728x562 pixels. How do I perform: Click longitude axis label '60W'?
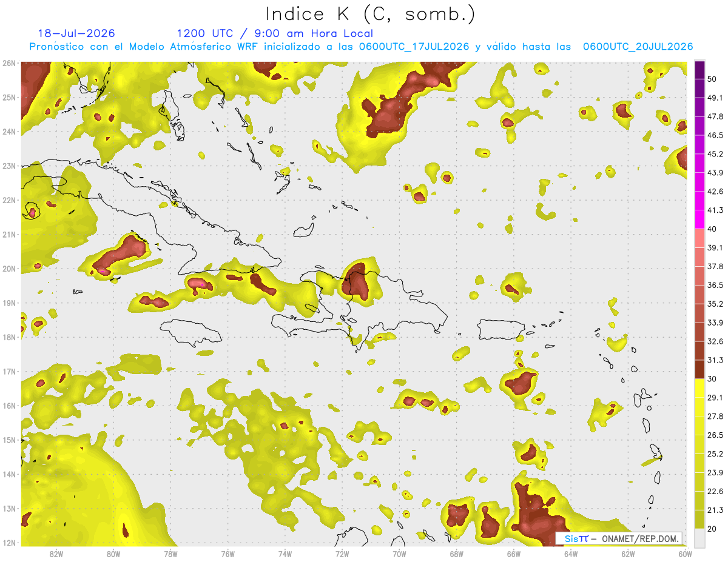click(685, 554)
